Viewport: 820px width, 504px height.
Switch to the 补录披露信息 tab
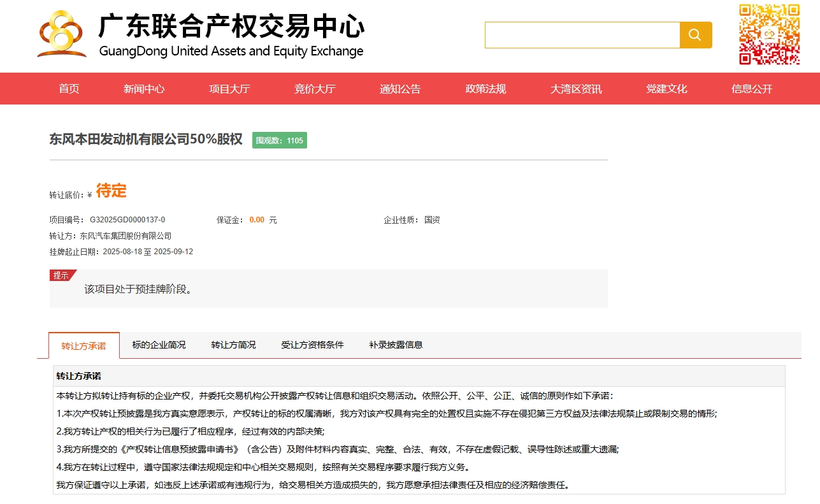coord(396,345)
